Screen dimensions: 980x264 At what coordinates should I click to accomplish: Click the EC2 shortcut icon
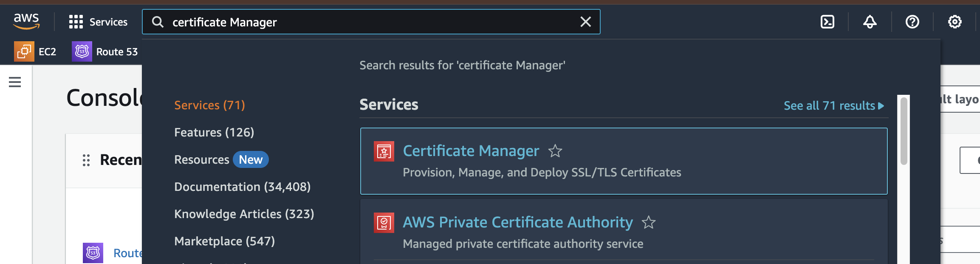click(x=24, y=51)
